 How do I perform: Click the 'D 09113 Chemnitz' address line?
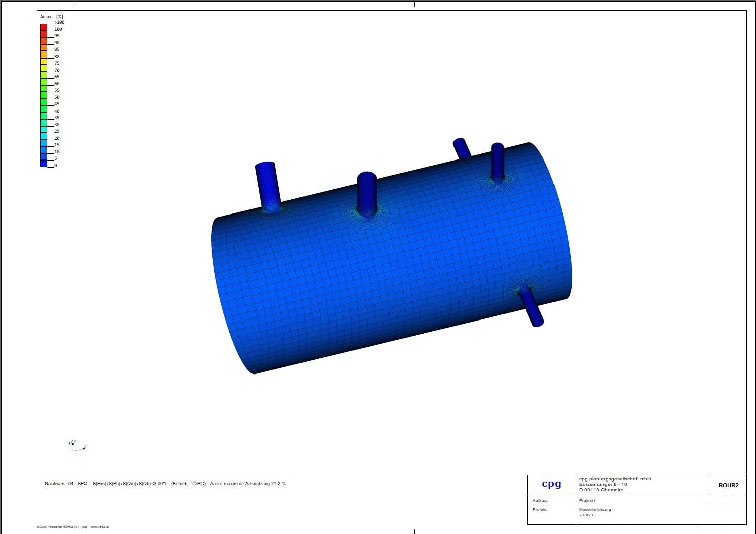pos(601,490)
